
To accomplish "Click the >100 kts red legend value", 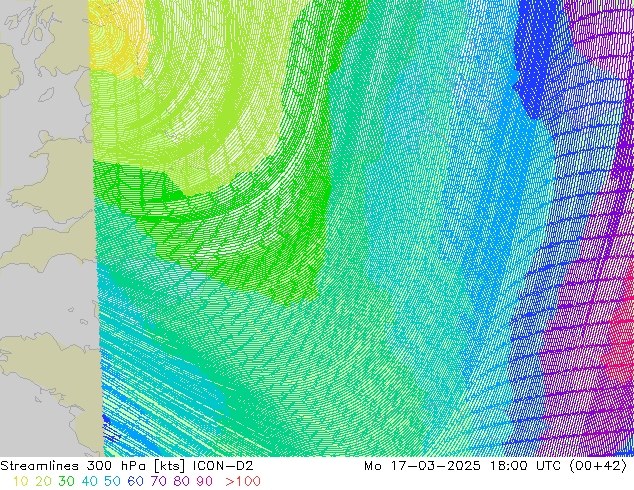I will pyautogui.click(x=243, y=482).
